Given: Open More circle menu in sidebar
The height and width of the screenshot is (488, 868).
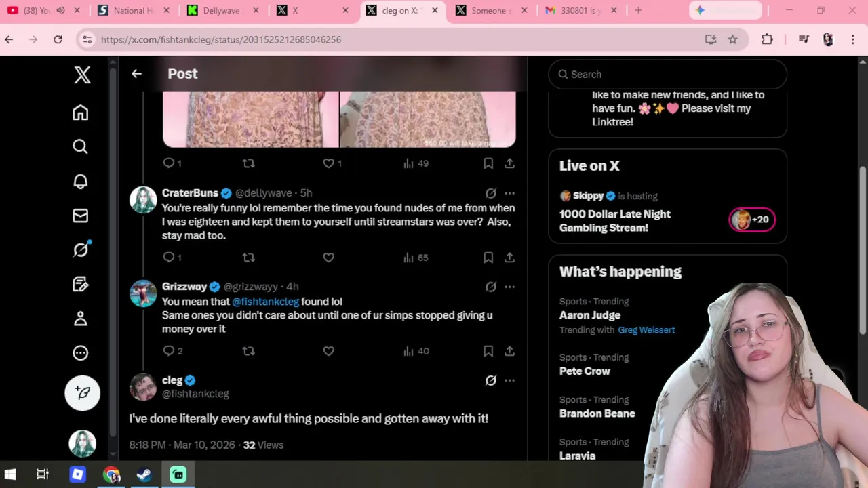Looking at the screenshot, I should [x=81, y=352].
